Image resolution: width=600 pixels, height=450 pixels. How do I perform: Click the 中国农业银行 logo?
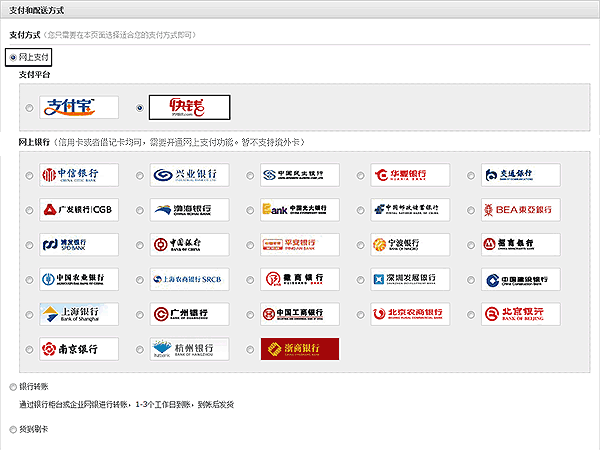pos(79,279)
